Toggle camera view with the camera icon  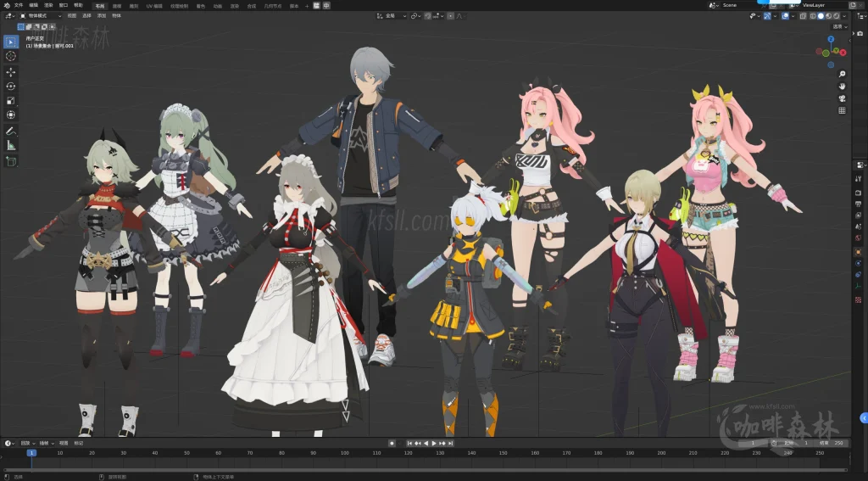(842, 98)
